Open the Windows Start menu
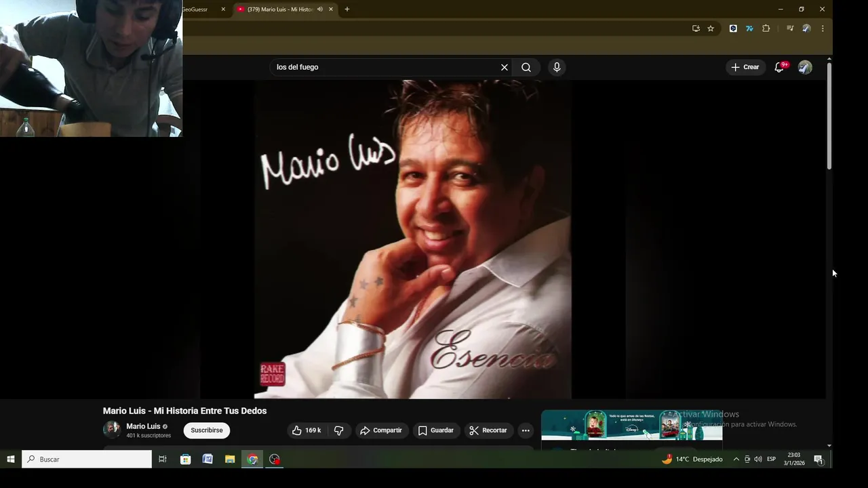868x488 pixels. (11, 459)
